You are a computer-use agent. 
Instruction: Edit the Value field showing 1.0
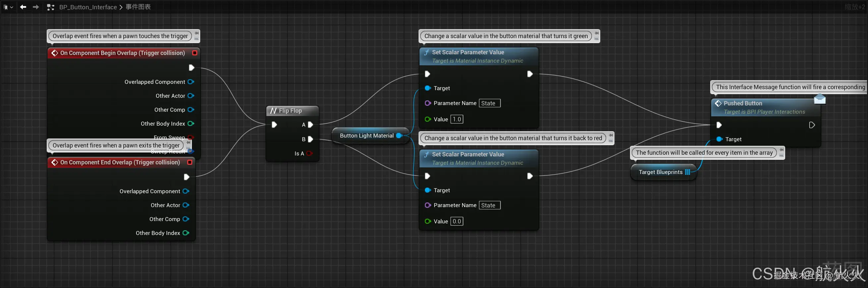tap(457, 119)
